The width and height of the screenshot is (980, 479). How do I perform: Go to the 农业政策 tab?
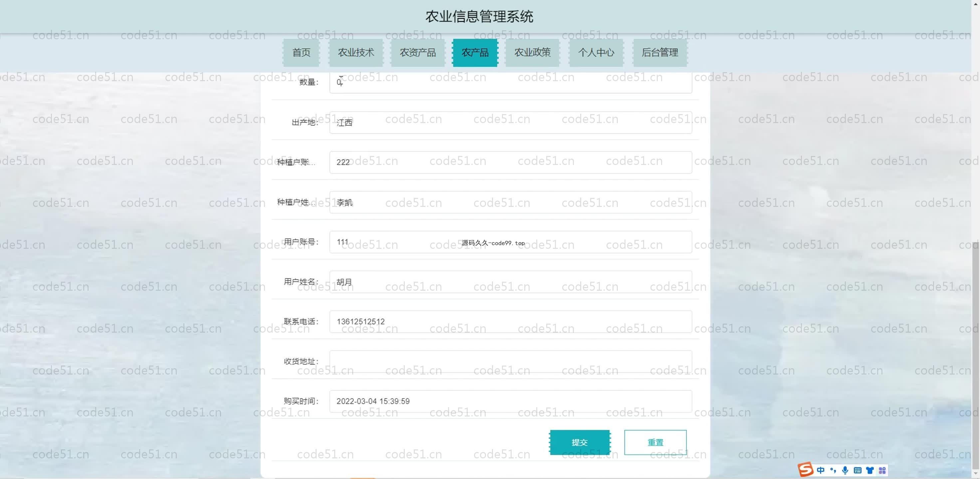[532, 53]
